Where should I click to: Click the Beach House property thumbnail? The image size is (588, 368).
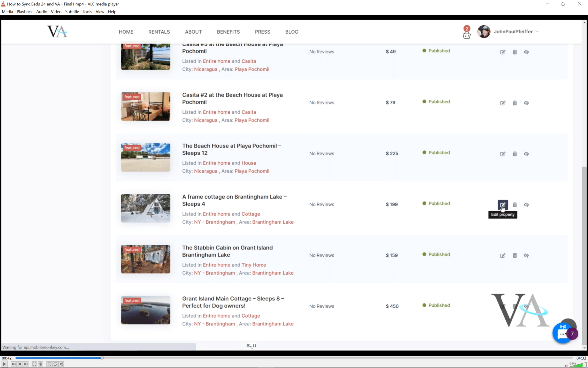pos(146,157)
